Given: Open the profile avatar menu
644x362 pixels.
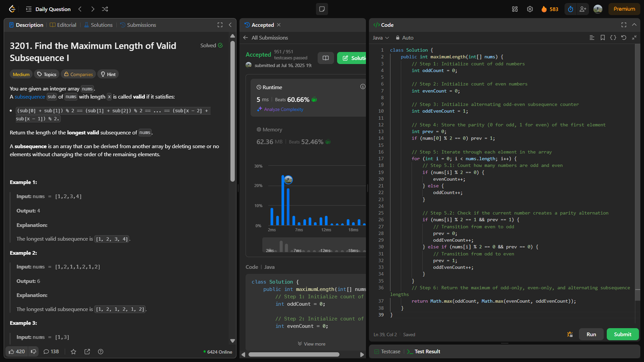Looking at the screenshot, I should [x=598, y=9].
